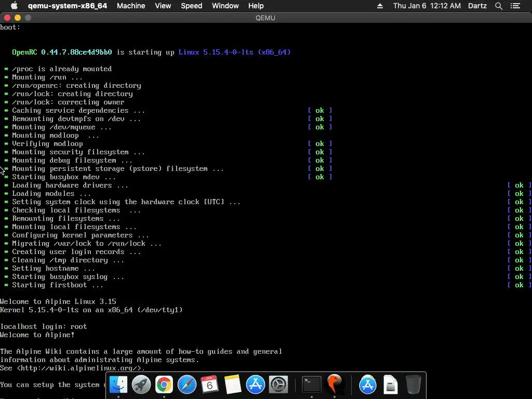532x399 pixels.
Task: Open the Help menu
Action: tap(256, 6)
